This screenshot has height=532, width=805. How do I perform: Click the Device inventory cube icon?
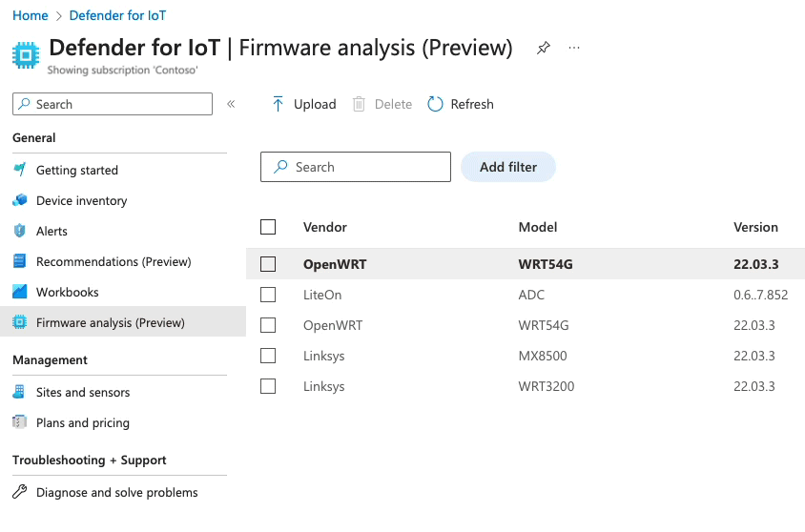pos(19,200)
